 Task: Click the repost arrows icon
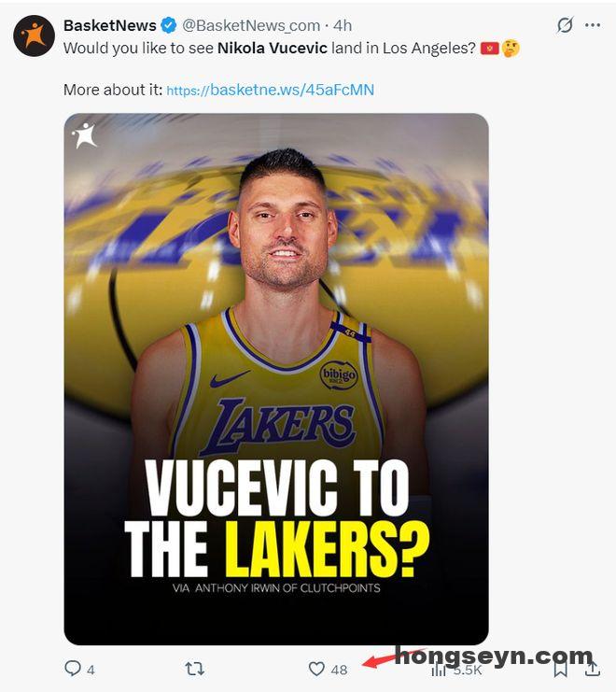pos(194,669)
